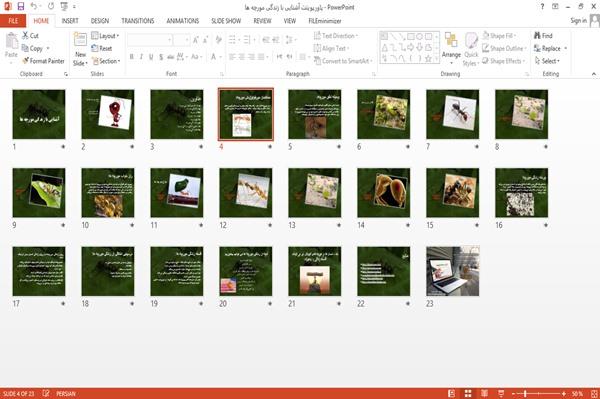The height and width of the screenshot is (399, 600).
Task: Collapse the ribbon with the arrow
Action: tap(594, 74)
